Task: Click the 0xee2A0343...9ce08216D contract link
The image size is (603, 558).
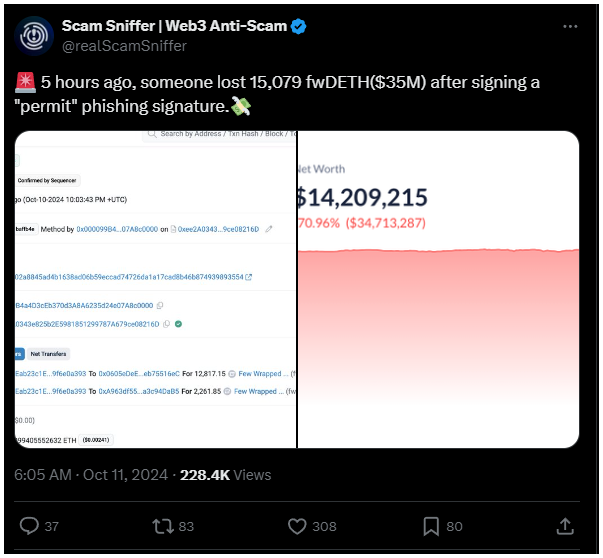Action: (x=218, y=229)
